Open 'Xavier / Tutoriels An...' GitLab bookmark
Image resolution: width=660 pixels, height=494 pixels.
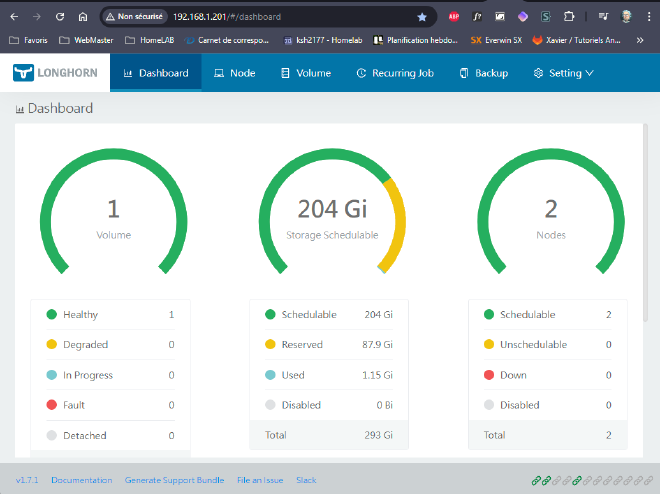pyautogui.click(x=577, y=40)
